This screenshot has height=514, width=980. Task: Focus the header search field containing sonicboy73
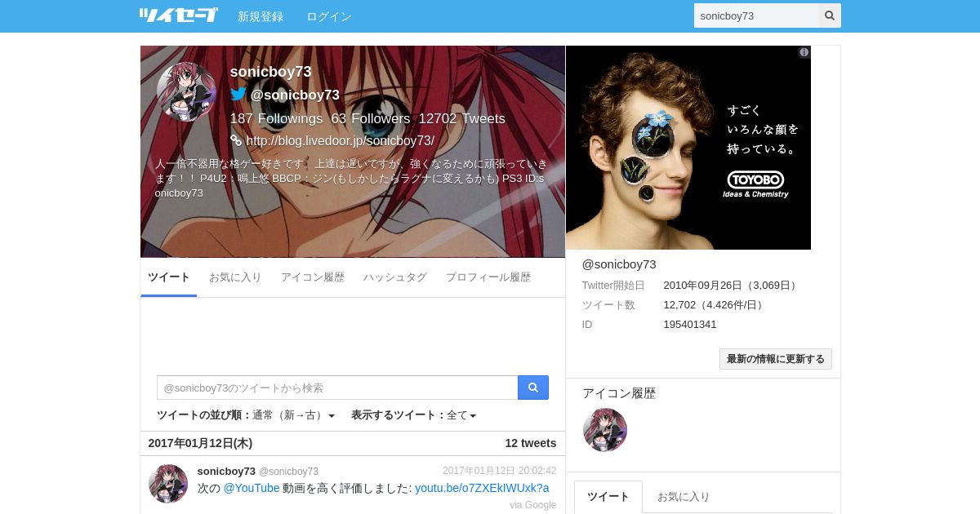click(756, 16)
